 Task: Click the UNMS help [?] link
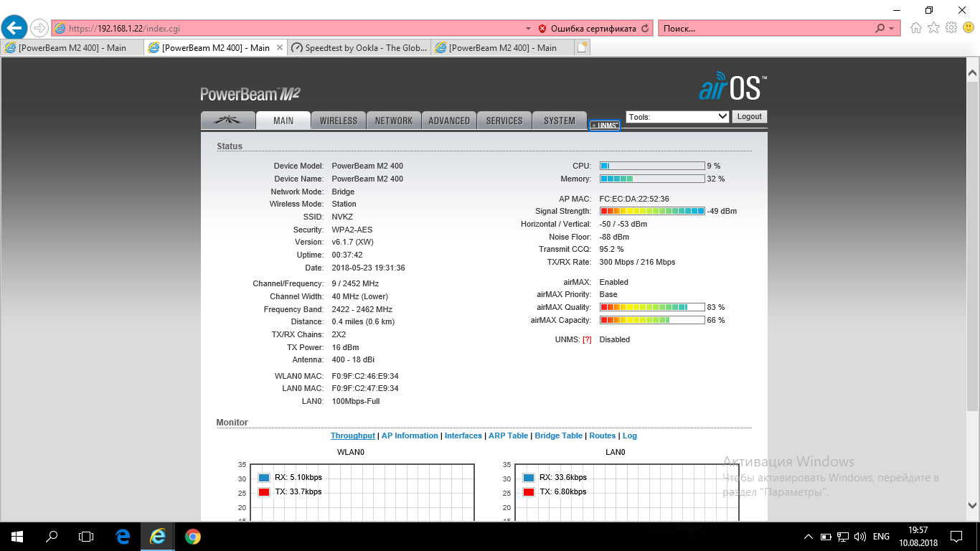(x=587, y=339)
